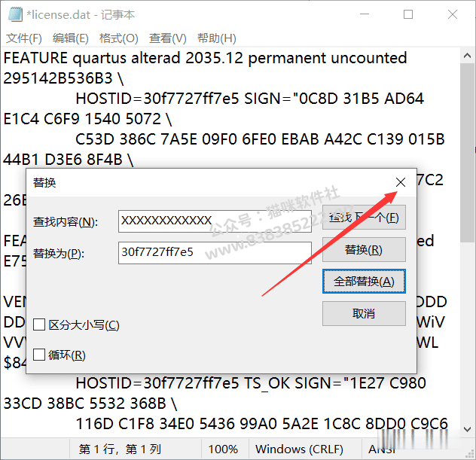Click status bar '第 1 行, 第 1 列'
This screenshot has width=476, height=460.
[120, 449]
